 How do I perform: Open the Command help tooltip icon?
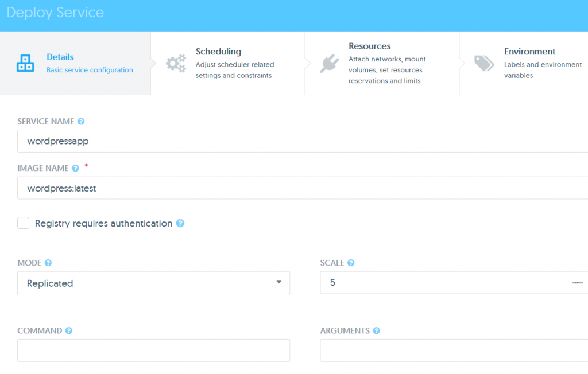[69, 330]
